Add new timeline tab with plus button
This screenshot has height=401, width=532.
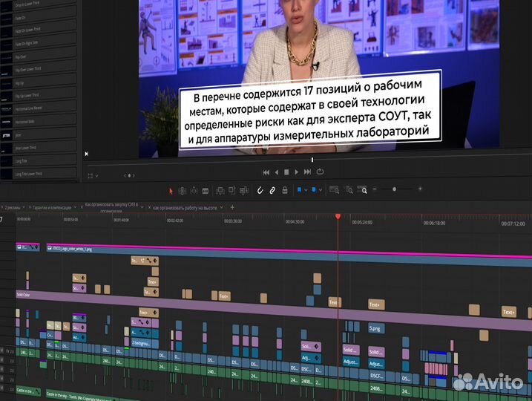(232, 207)
